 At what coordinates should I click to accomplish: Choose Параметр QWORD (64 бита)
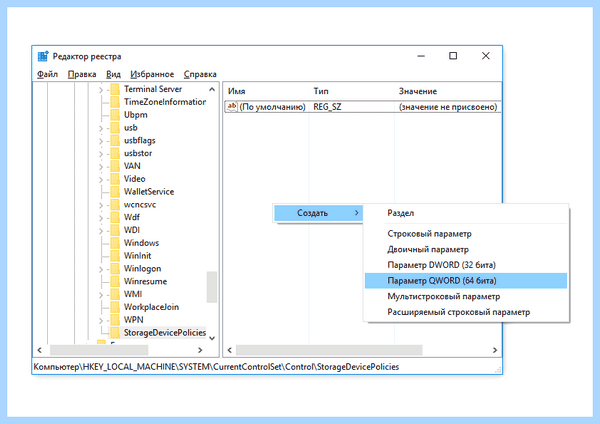click(x=466, y=280)
